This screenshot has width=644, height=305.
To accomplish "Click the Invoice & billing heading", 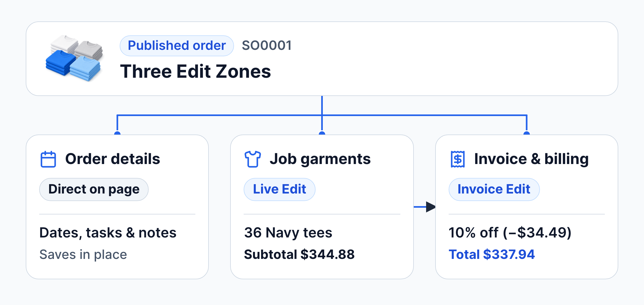I will (x=531, y=159).
